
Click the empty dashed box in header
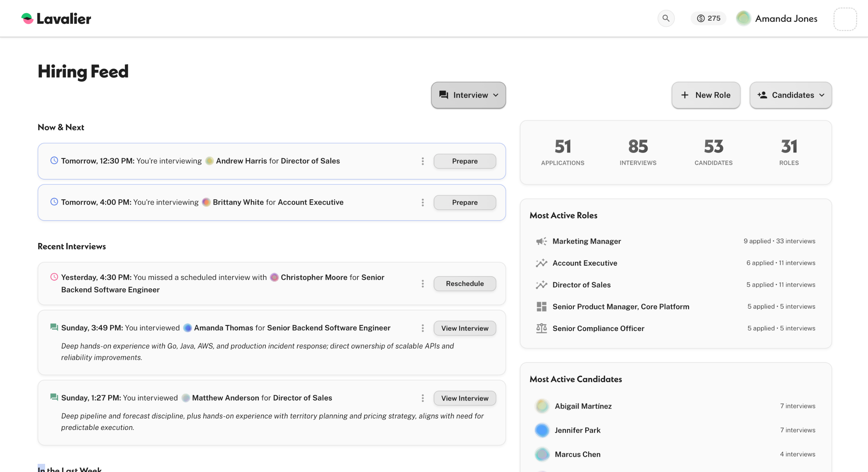845,19
